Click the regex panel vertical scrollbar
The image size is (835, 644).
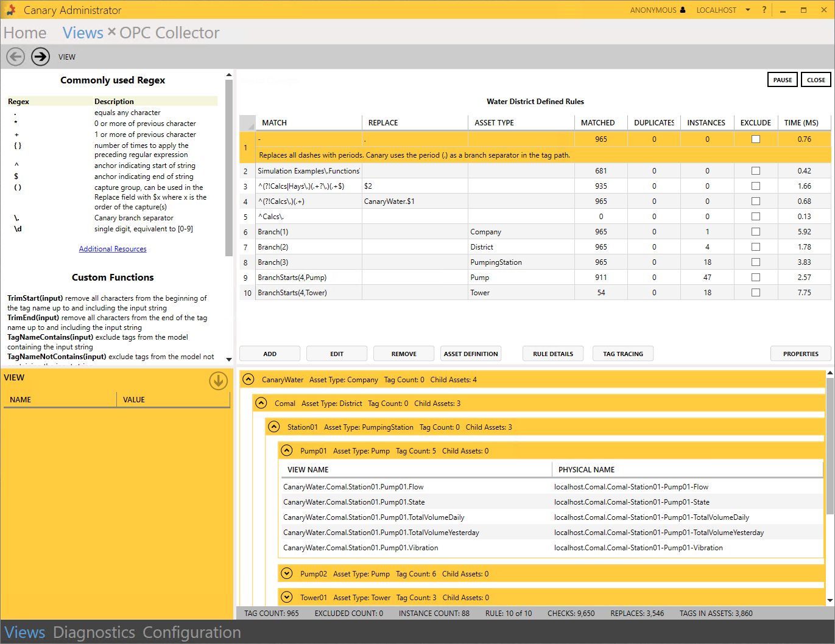pyautogui.click(x=229, y=167)
